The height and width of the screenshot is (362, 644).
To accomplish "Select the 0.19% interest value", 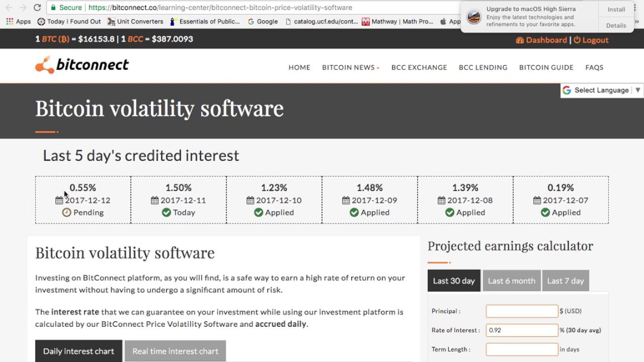I will 561,188.
